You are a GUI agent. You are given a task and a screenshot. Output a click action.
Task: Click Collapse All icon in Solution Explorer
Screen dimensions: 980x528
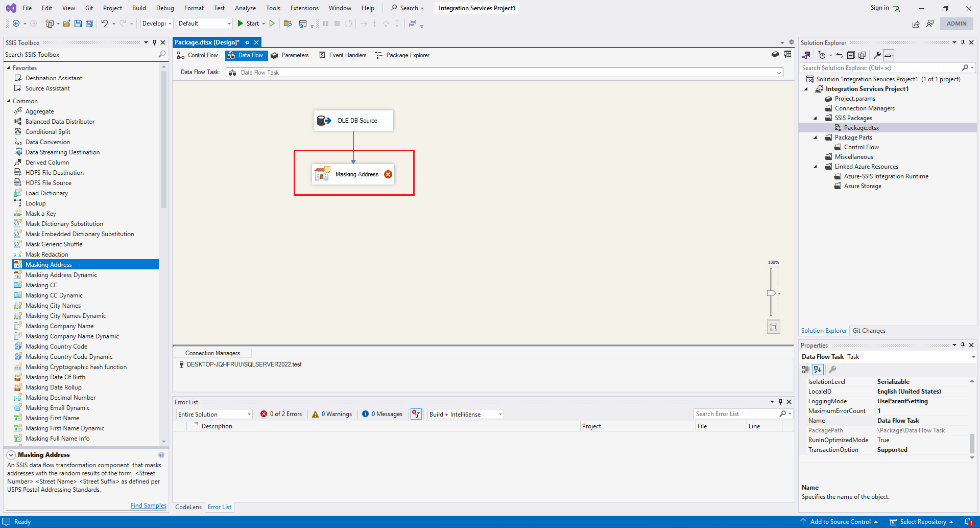point(851,55)
